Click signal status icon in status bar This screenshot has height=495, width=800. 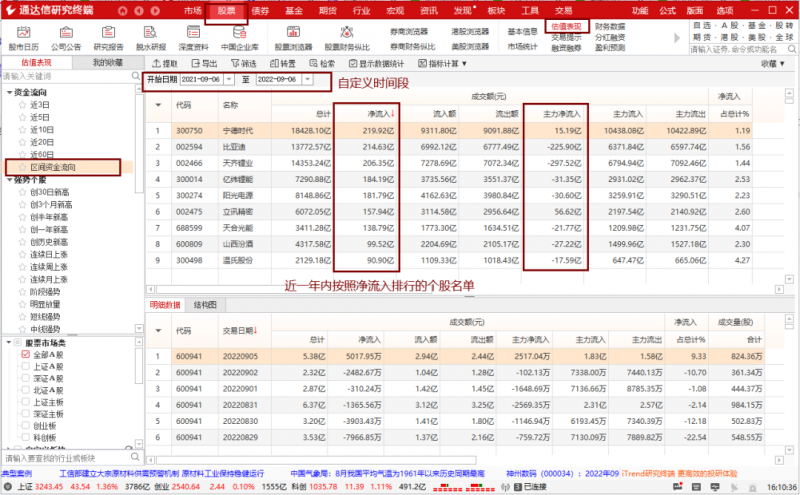tap(506, 487)
